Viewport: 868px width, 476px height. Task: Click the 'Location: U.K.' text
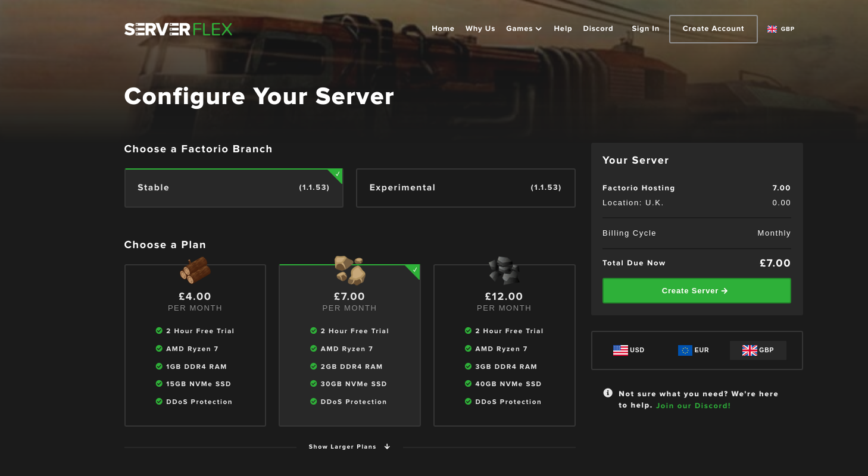[633, 203]
